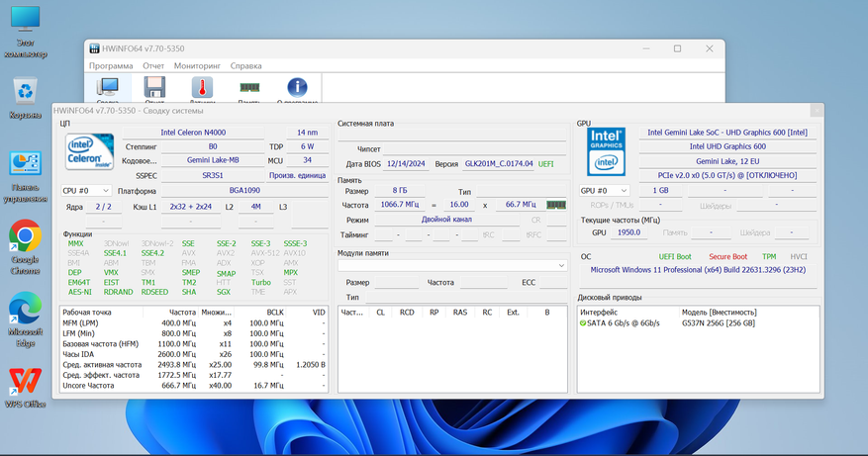This screenshot has height=456, width=868.
Task: Click the Базовая частота (HFM) row
Action: coord(193,343)
